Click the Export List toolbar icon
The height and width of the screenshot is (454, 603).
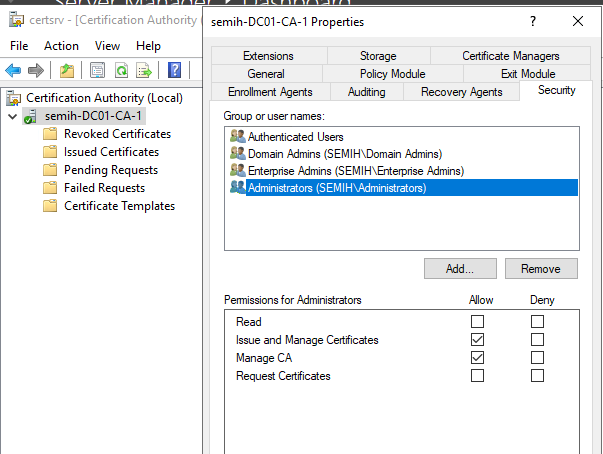click(144, 70)
